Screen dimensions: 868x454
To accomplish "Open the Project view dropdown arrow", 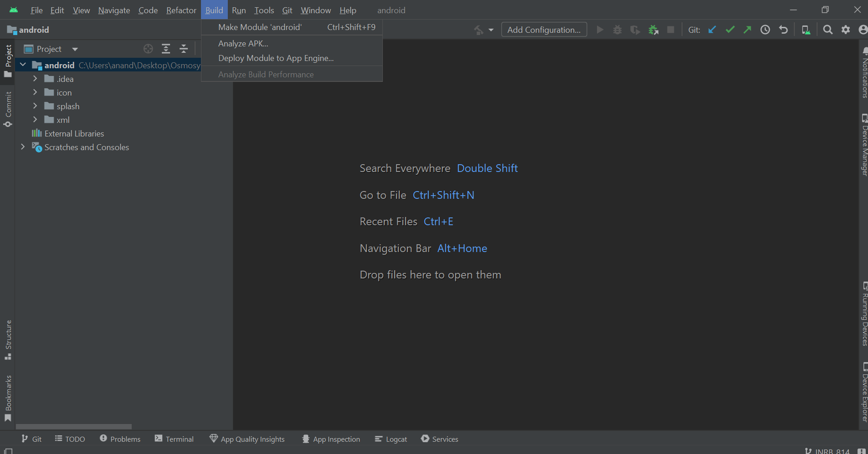I will (x=75, y=49).
